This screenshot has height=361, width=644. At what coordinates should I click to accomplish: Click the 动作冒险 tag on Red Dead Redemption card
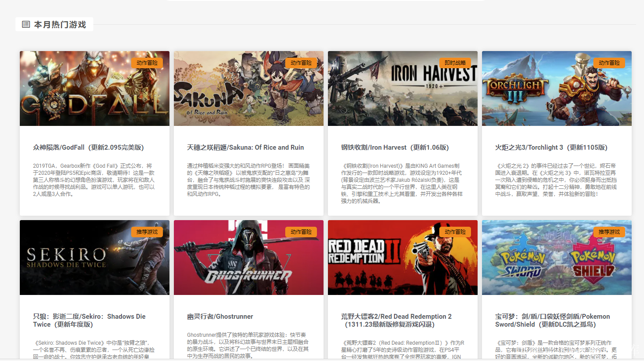pyautogui.click(x=455, y=232)
